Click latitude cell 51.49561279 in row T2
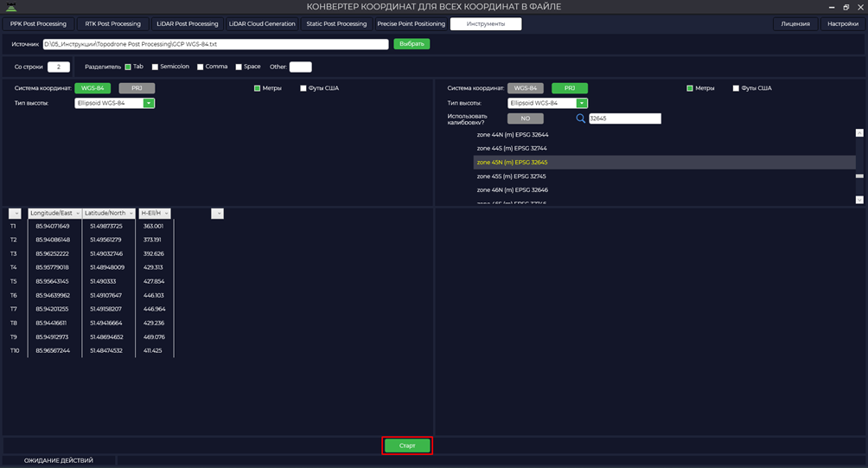This screenshot has width=868, height=468. [x=105, y=240]
